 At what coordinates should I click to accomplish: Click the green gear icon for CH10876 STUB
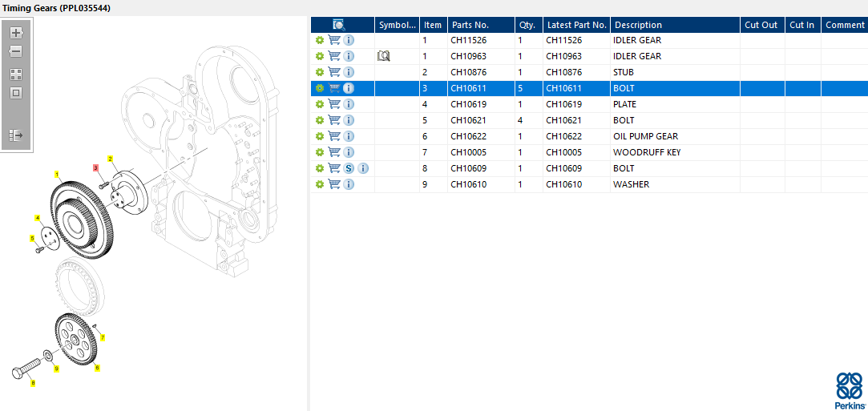point(320,72)
